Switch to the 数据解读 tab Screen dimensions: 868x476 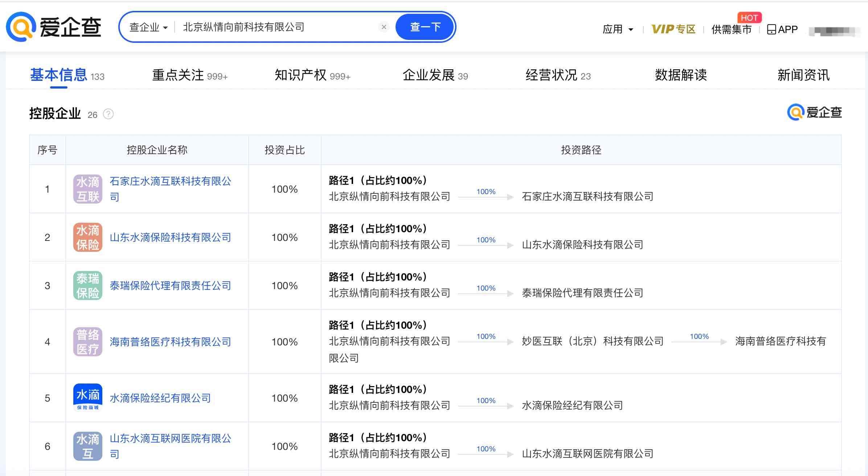click(681, 75)
